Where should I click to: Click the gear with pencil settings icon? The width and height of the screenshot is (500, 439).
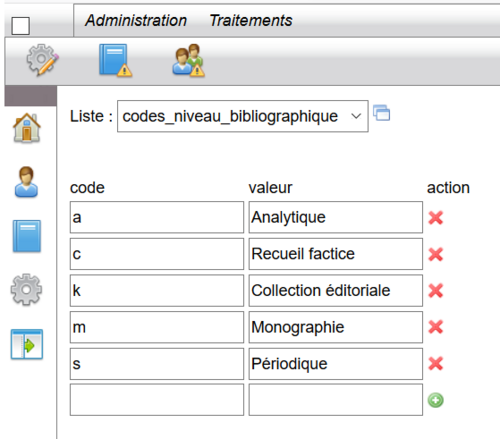(42, 60)
